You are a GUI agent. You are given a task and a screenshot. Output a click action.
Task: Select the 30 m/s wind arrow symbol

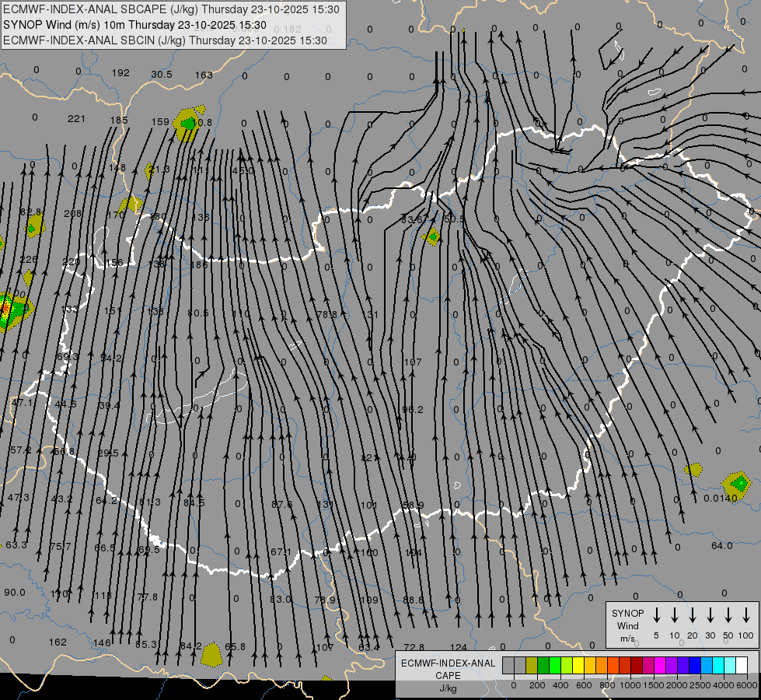710,615
